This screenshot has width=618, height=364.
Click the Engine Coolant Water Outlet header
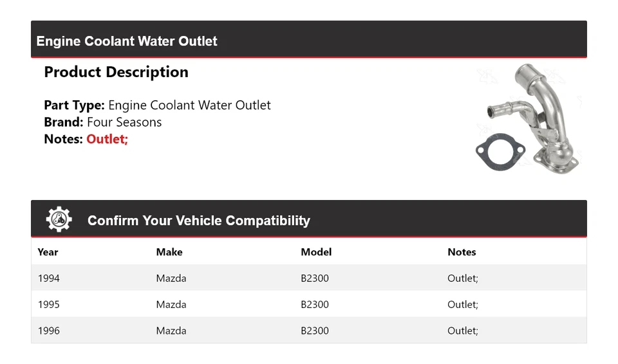tap(127, 41)
